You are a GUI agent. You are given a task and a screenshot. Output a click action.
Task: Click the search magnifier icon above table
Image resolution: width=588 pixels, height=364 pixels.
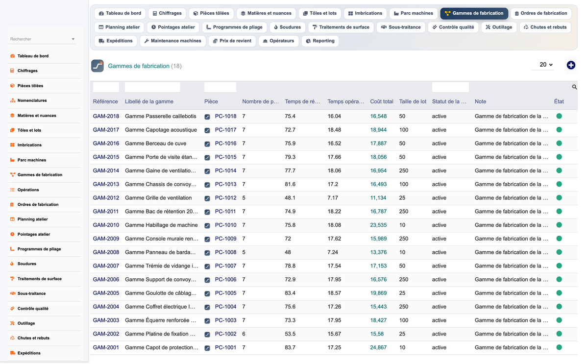(x=574, y=87)
